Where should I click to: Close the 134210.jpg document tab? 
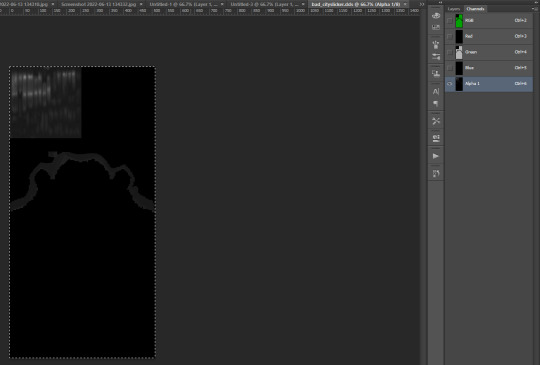(x=53, y=4)
